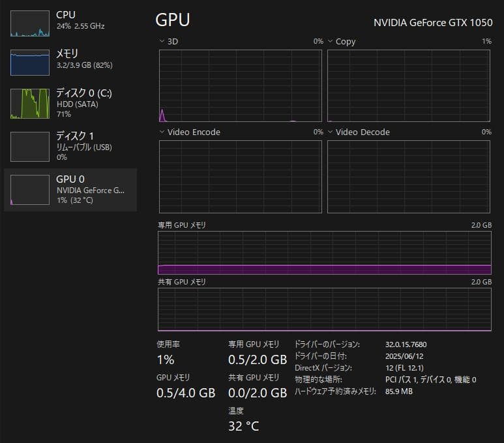Click the 共有 GPU メモリ usage graph
This screenshot has width=504, height=443.
324,309
